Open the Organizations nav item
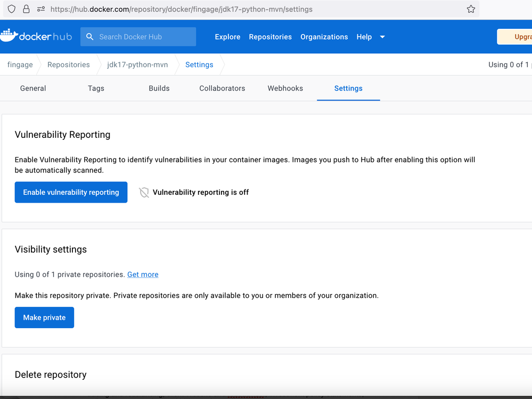 (x=324, y=37)
